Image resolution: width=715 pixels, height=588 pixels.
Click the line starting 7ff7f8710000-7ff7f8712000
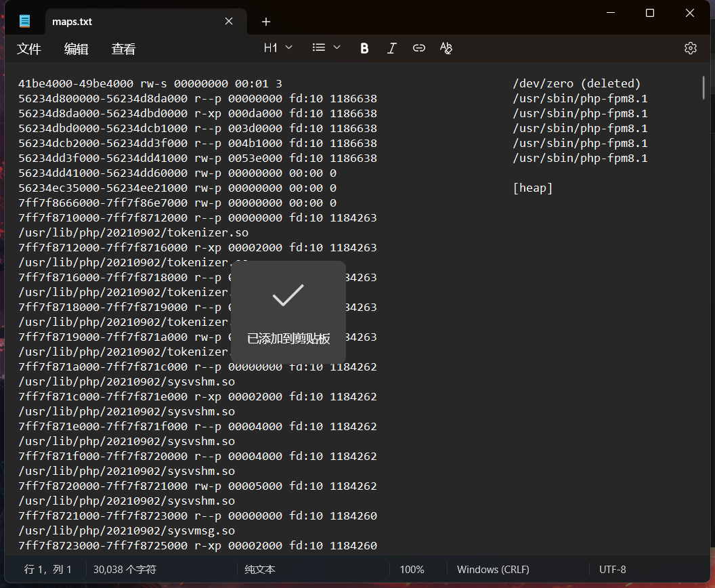click(198, 217)
